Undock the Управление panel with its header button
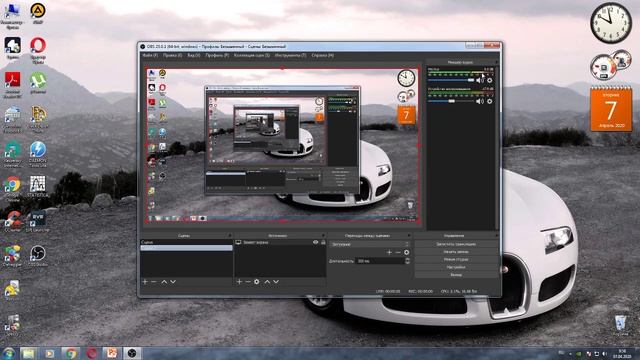The width and height of the screenshot is (640, 360). 496,236
